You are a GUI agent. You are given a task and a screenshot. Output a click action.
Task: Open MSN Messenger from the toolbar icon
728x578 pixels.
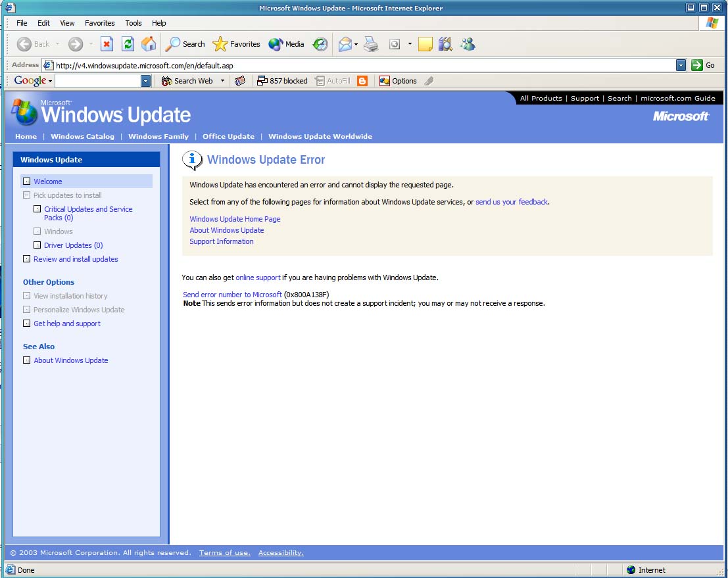click(467, 44)
